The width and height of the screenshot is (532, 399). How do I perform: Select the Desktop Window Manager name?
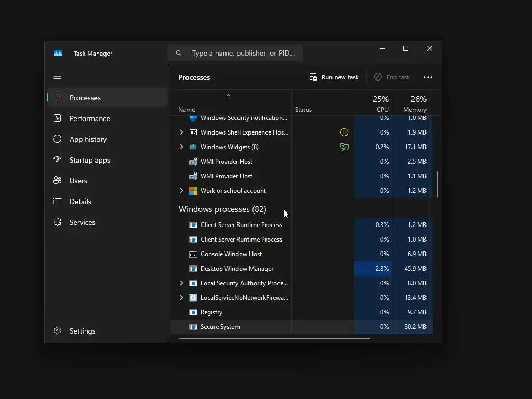tap(237, 269)
